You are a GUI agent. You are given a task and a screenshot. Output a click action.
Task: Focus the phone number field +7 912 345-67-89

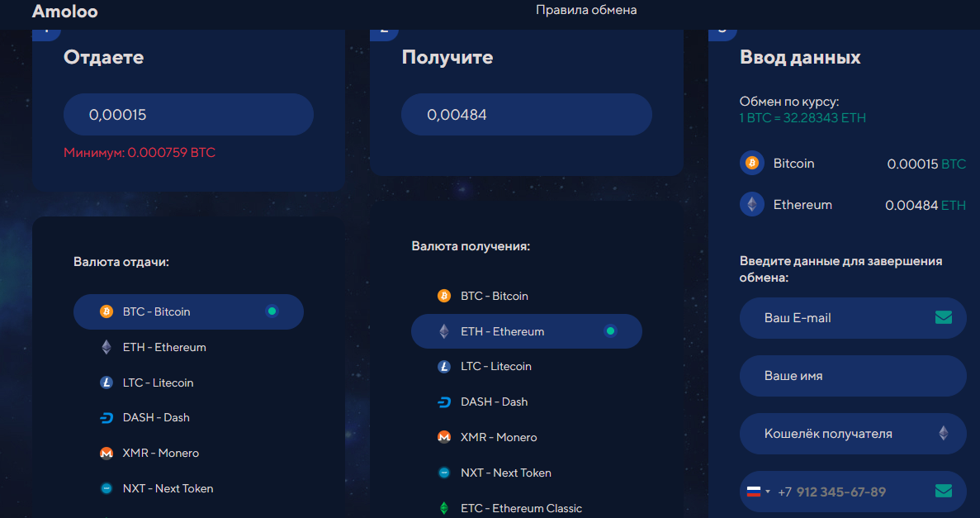(x=853, y=492)
